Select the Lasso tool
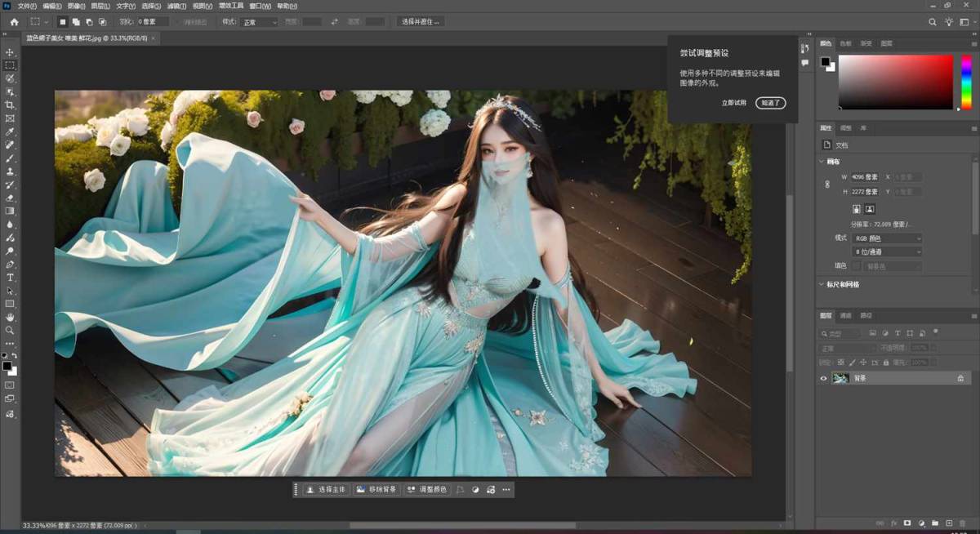 pos(10,78)
